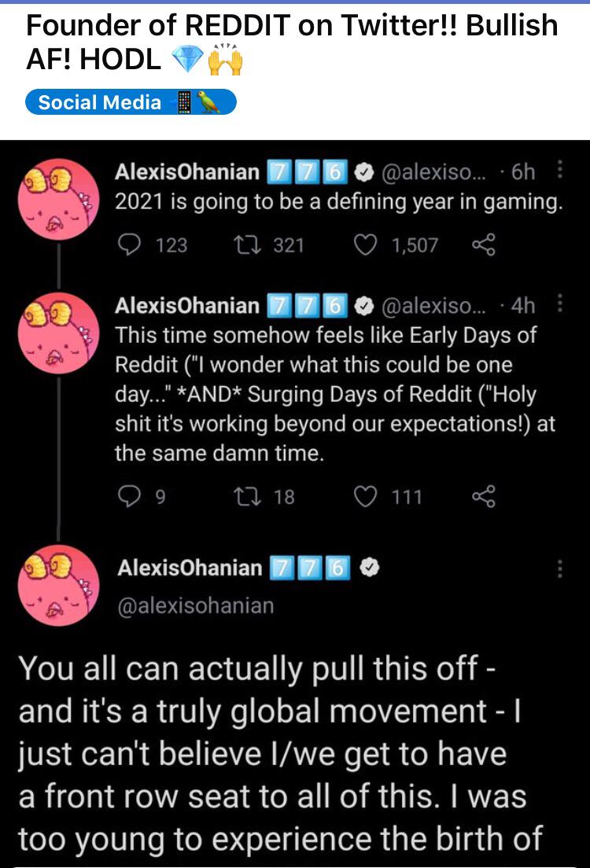590x868 pixels.
Task: Like the Early Days of Reddit tweet
Action: [x=366, y=496]
